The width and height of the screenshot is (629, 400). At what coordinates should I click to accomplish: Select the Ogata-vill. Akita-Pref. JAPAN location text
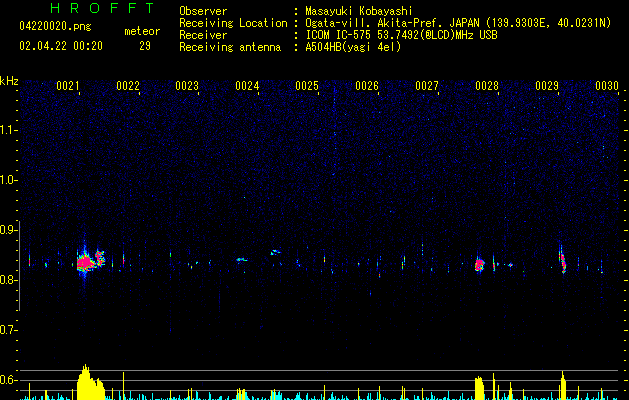click(458, 23)
